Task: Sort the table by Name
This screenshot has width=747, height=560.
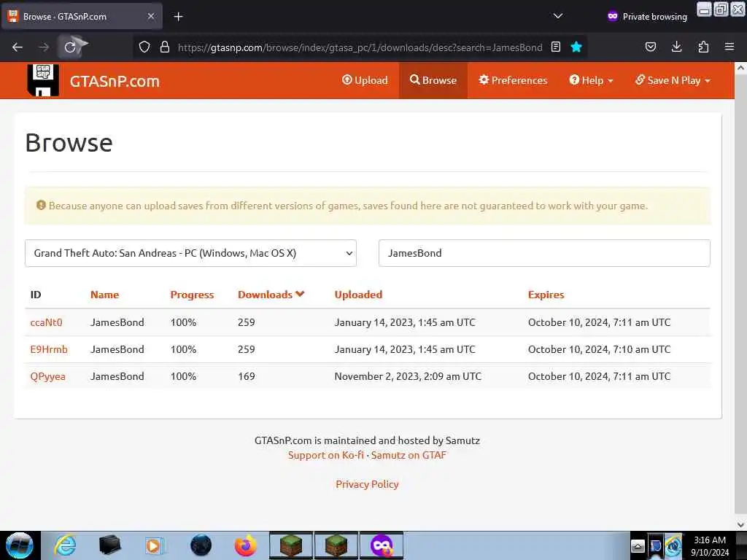Action: pyautogui.click(x=105, y=295)
